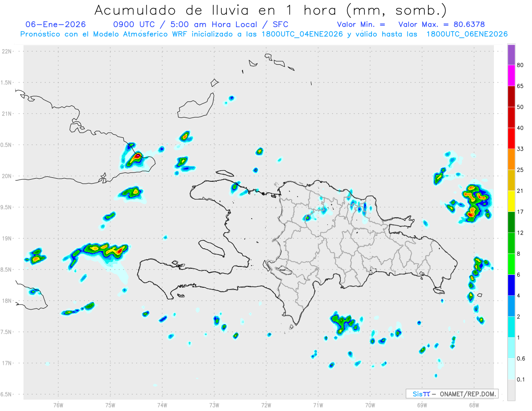Click the legend value '0.1'
This screenshot has height=411, width=532.
tap(521, 380)
